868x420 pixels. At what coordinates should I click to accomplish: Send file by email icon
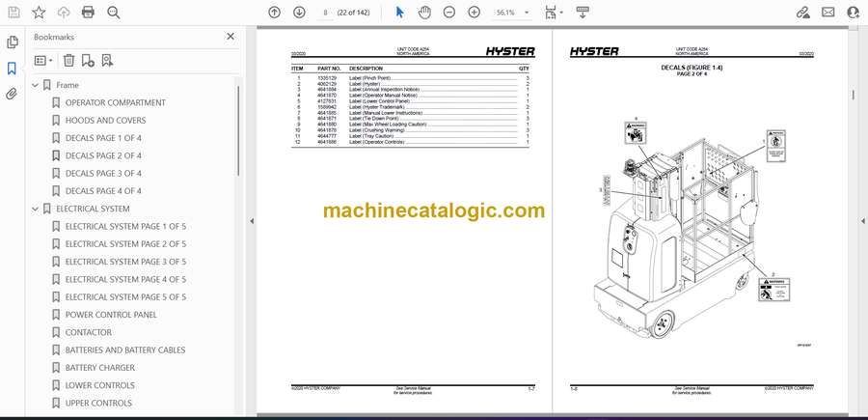tap(828, 13)
